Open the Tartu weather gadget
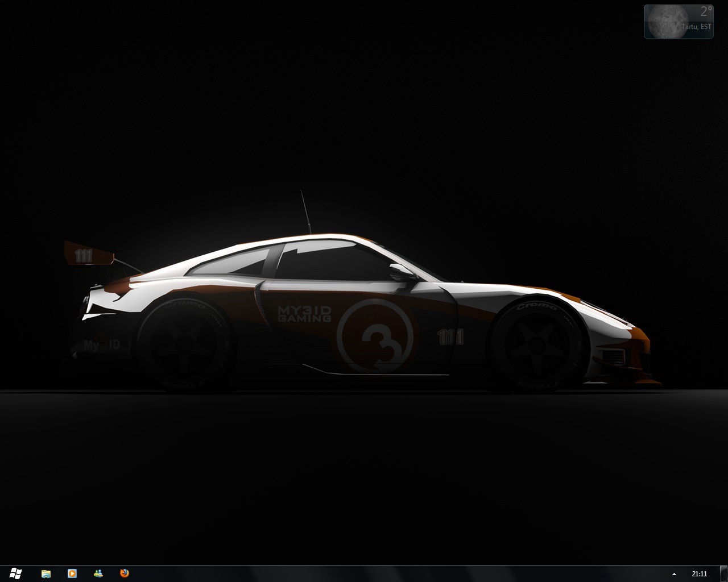Viewport: 728px width, 582px height. 679,22
